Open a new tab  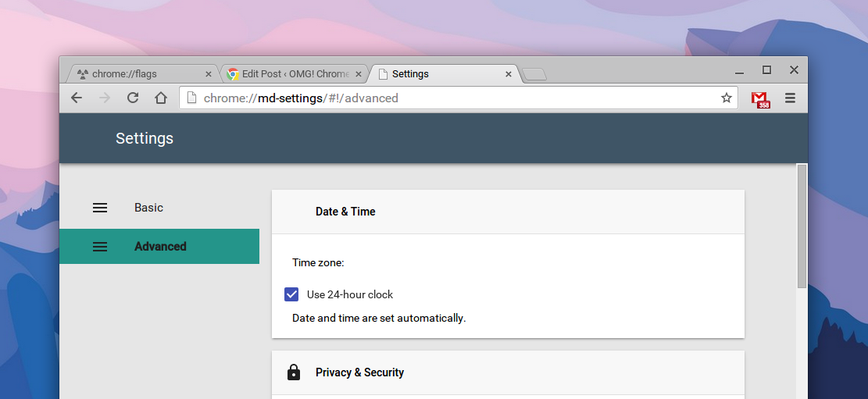[534, 74]
